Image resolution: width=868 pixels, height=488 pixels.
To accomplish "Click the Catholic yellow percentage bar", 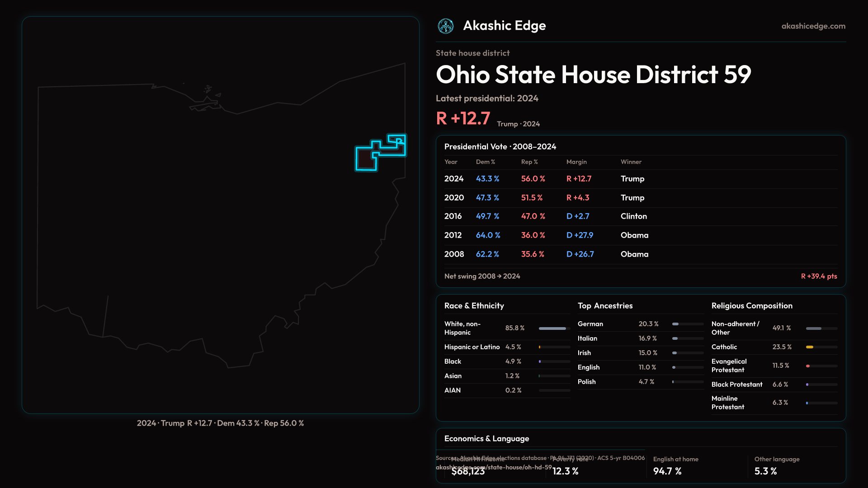I will pos(810,347).
